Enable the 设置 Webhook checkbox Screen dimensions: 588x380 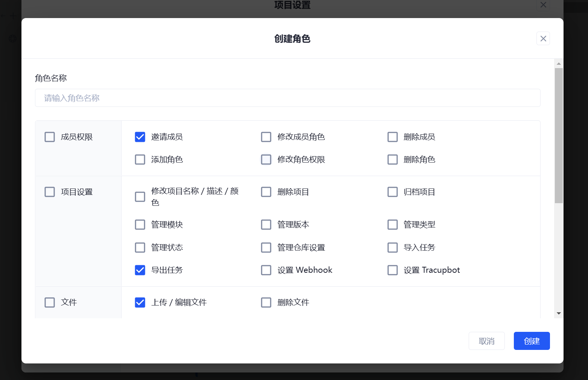[x=266, y=270]
